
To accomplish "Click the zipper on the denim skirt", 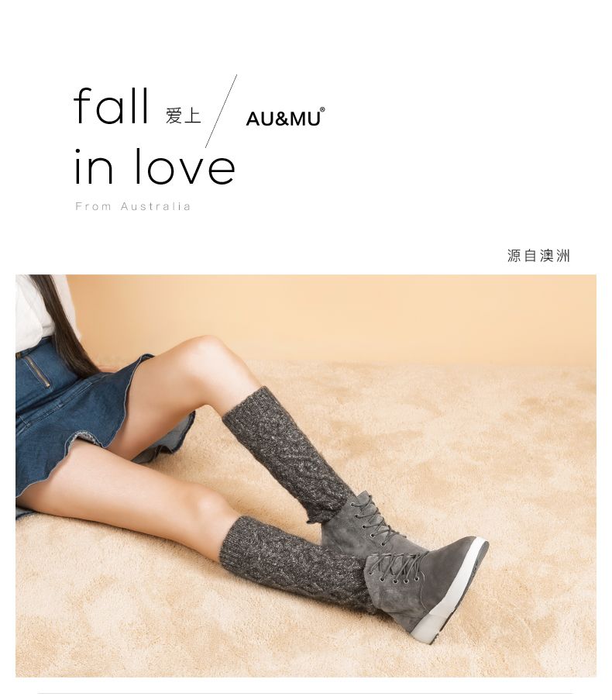I will (36, 371).
